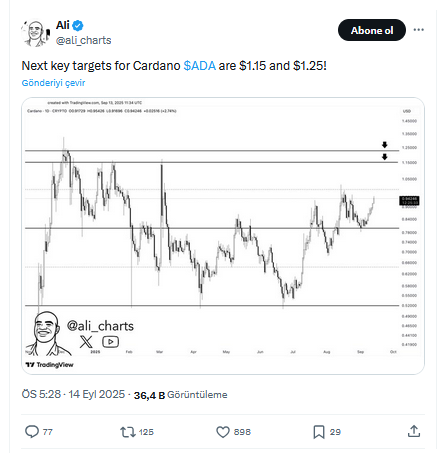Open the reply comment icon
Screen dimensions: 447x453
pyautogui.click(x=32, y=432)
